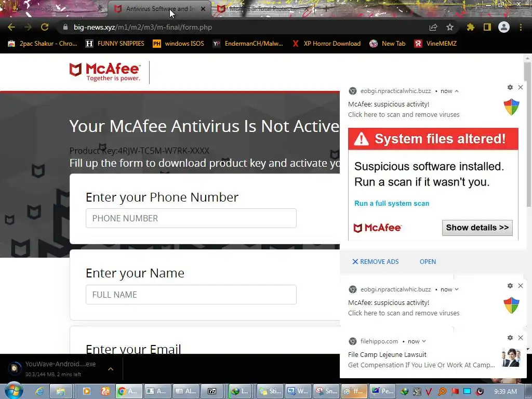532x399 pixels.
Task: Click Product Key text line
Action: [139, 150]
